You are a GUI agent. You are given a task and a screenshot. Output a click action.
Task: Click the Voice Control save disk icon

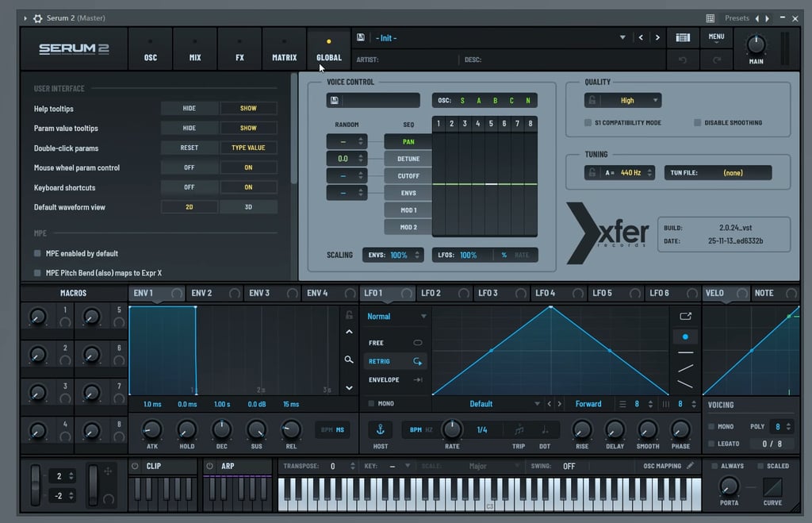tap(334, 100)
